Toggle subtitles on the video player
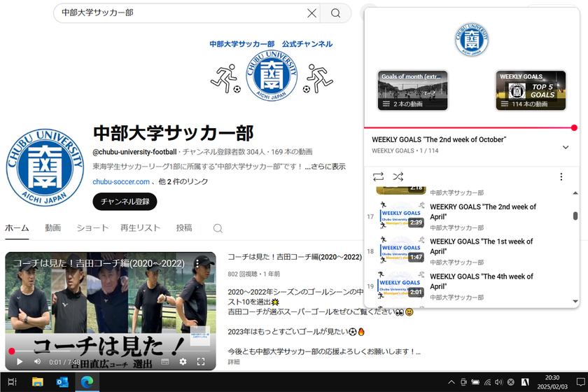Image resolution: width=588 pixels, height=392 pixels. point(165,361)
